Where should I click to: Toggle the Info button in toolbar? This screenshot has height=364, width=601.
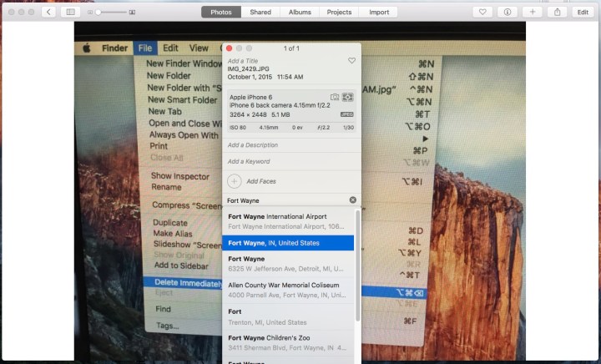tap(508, 12)
